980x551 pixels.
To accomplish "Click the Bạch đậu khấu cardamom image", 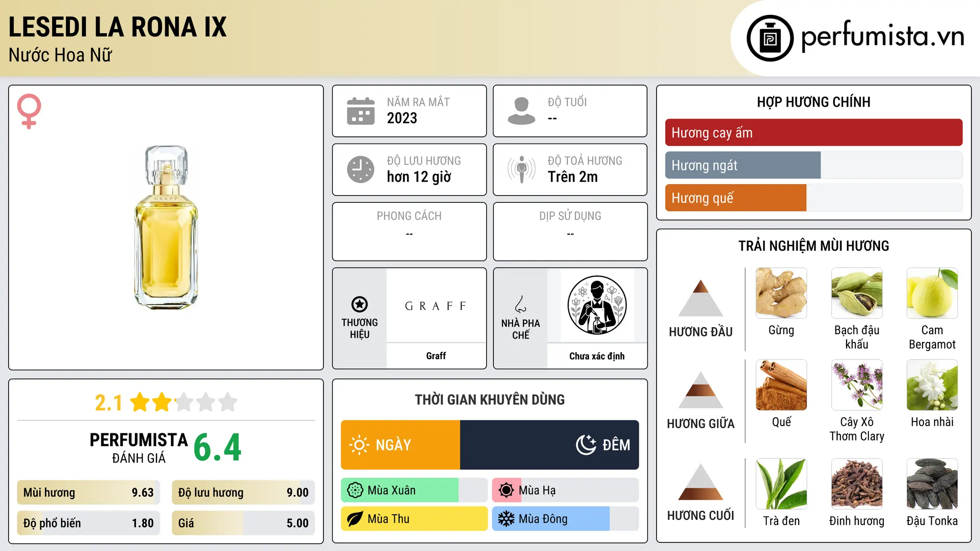I will [857, 293].
